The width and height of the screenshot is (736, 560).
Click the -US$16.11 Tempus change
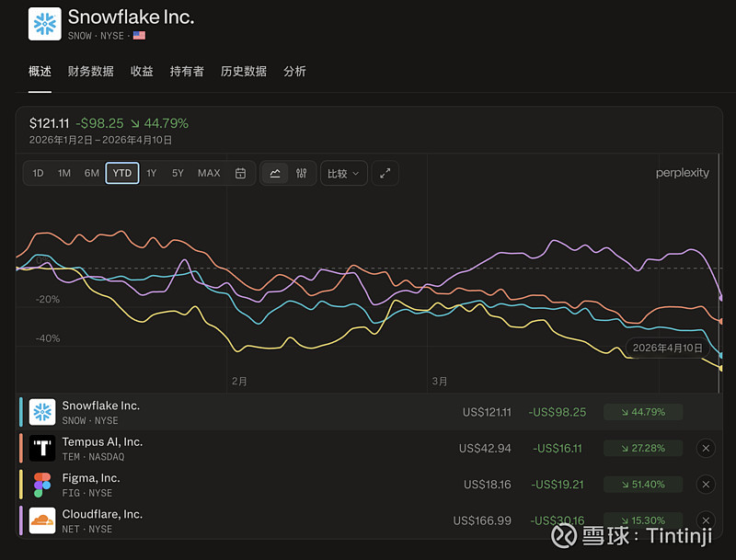click(558, 449)
